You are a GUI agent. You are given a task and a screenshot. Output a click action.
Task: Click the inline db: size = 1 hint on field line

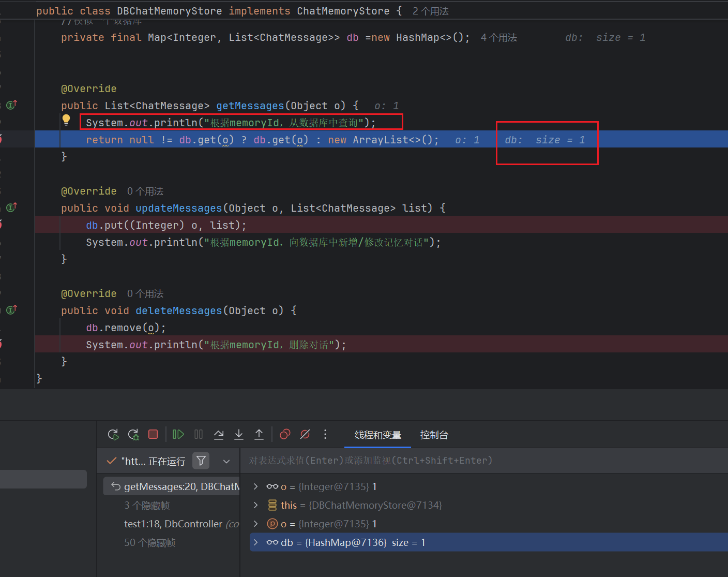coord(605,38)
